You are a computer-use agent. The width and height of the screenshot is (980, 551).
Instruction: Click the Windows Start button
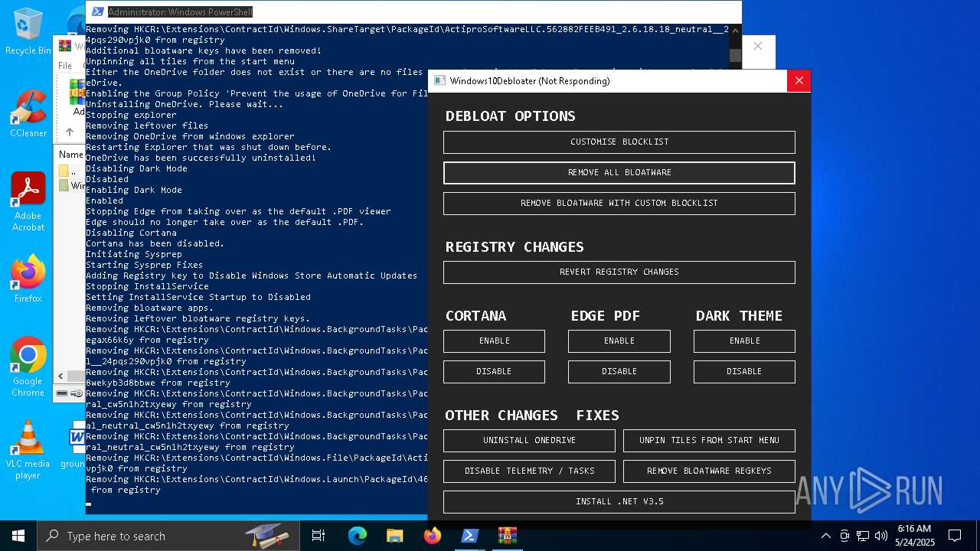click(18, 536)
